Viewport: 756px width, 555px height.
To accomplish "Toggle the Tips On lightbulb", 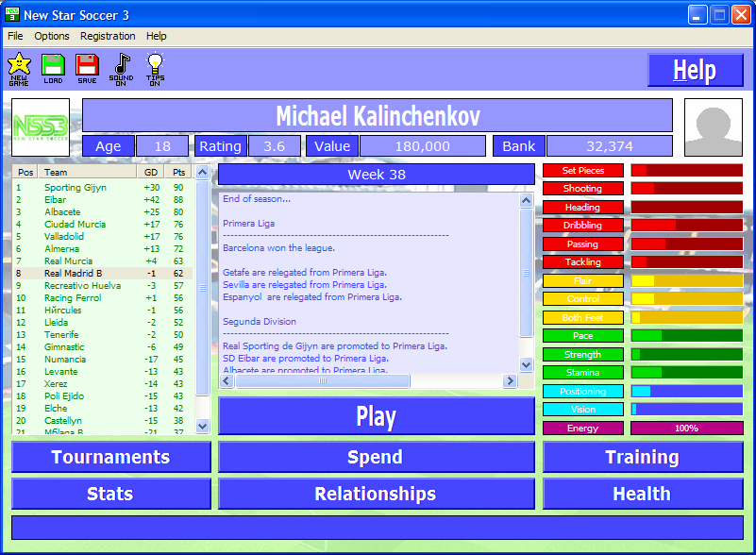I will point(155,68).
